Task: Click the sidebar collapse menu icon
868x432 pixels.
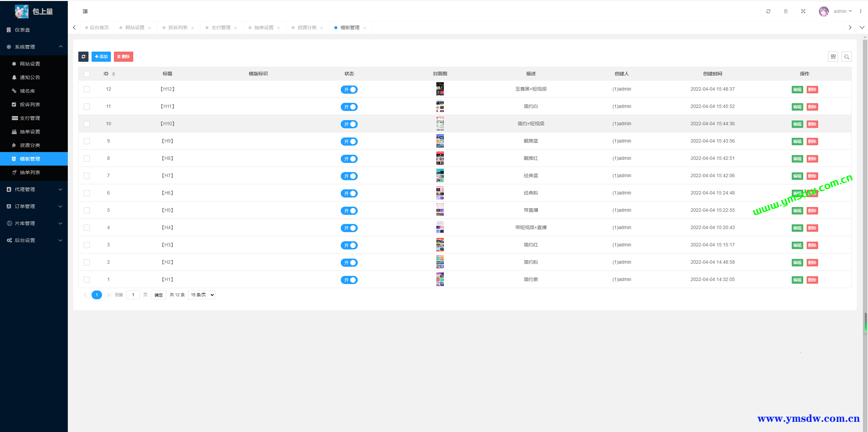Action: click(x=85, y=11)
